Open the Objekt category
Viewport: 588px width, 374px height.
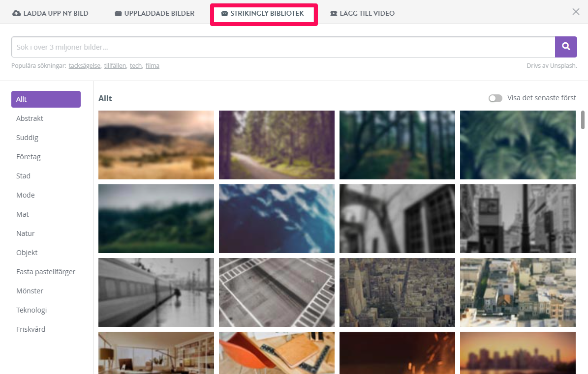point(27,252)
